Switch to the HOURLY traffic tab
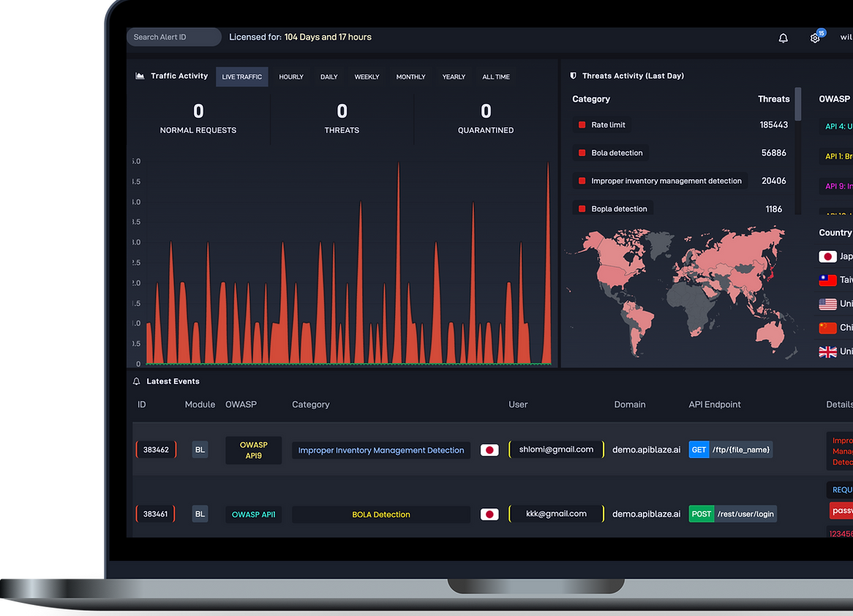The width and height of the screenshot is (853, 616). click(x=291, y=77)
